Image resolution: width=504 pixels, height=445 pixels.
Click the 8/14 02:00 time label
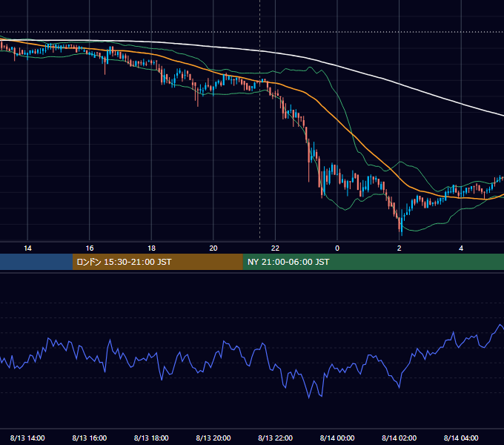coord(399,438)
